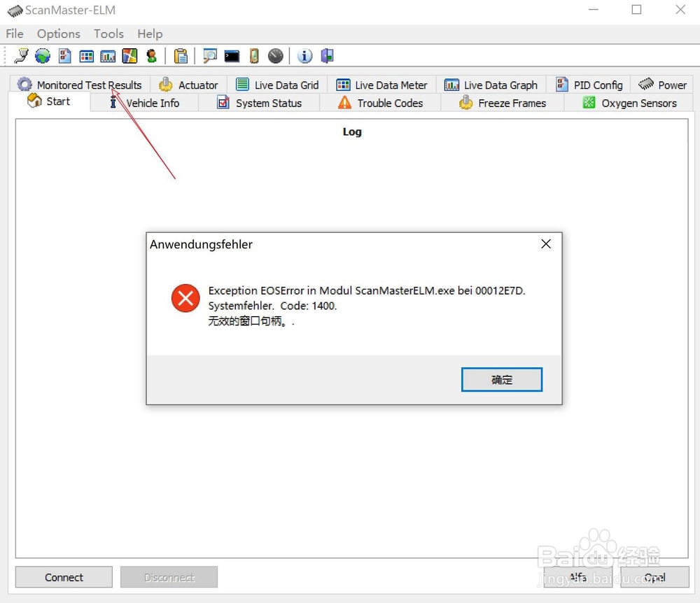700x603 pixels.
Task: Click the person toolbar icon
Action: [152, 56]
